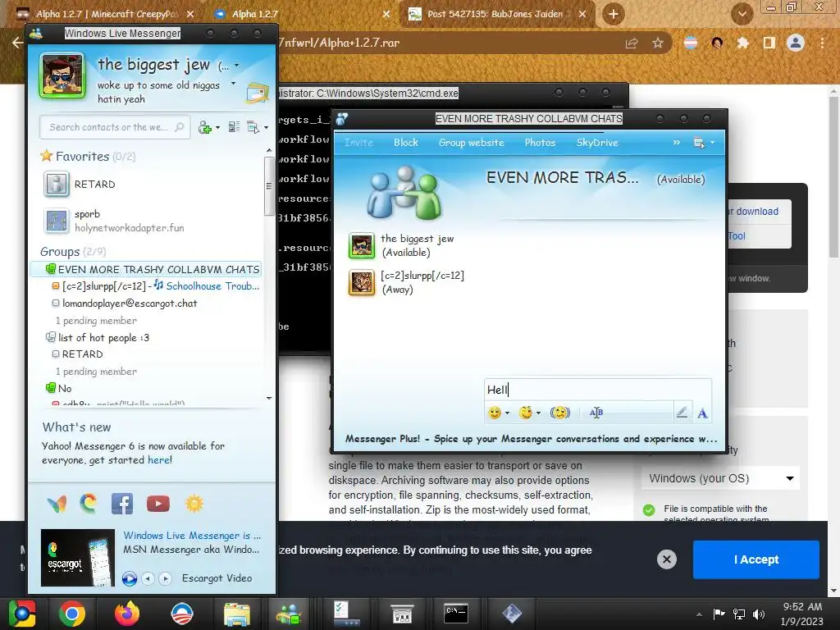
Task: Open the YouTube icon in Messenger
Action: coord(158,504)
